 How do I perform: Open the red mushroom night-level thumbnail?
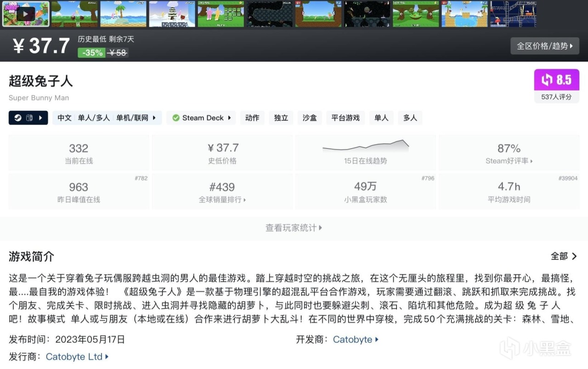click(513, 14)
